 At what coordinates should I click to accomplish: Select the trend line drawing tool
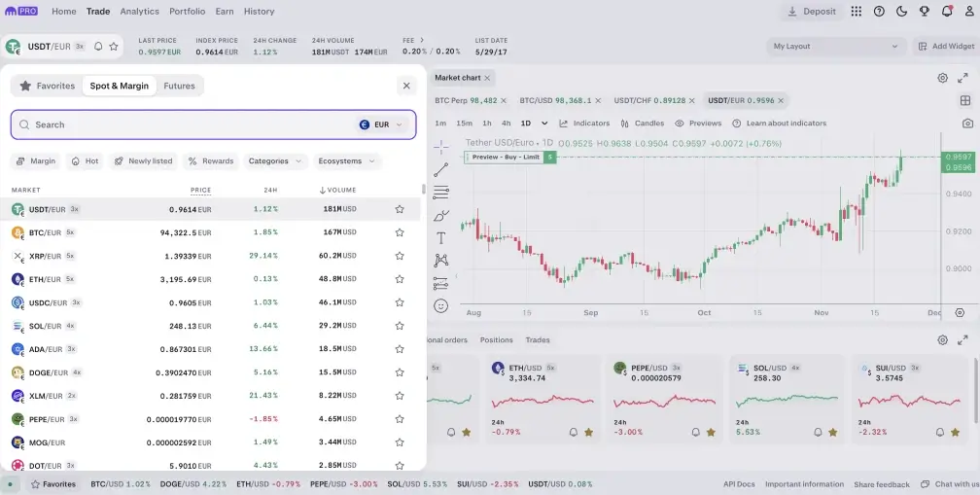tap(441, 169)
